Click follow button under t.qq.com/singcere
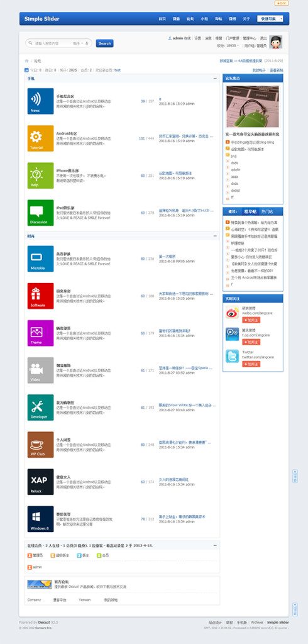308x644 pixels. [x=251, y=342]
